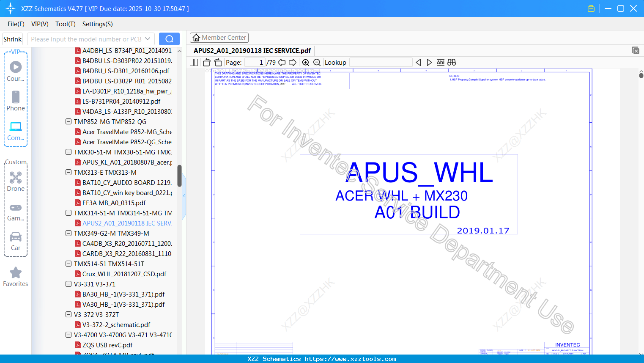The height and width of the screenshot is (363, 644).
Task: Collapse the file tree panel handle
Action: pyautogui.click(x=184, y=196)
